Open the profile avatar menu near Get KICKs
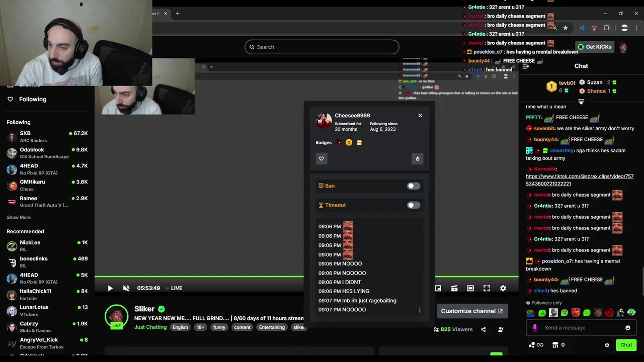Screen dimensions: 644x362 623,47
